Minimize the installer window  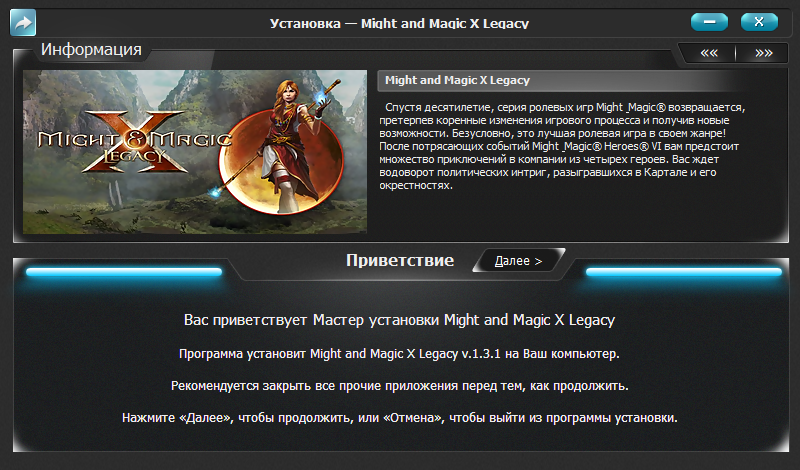point(709,21)
